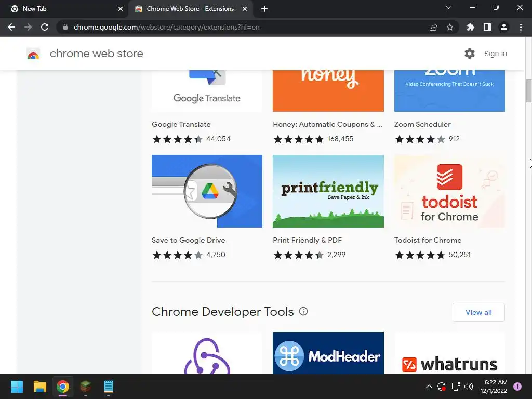
Task: Open Chrome's three-dot menu
Action: pos(521,27)
